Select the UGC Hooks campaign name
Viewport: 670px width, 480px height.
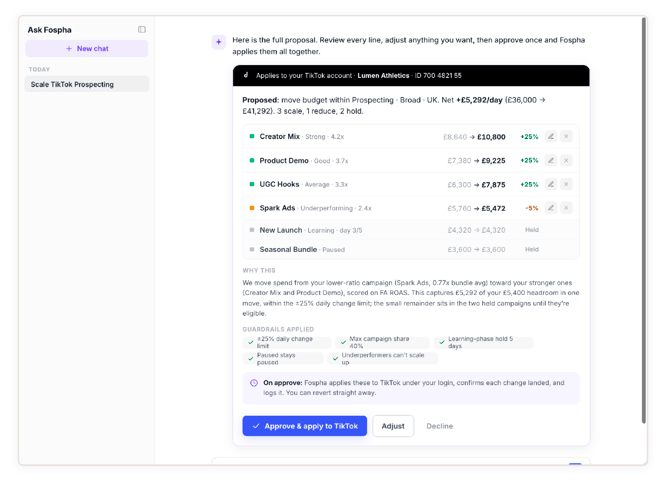click(x=279, y=184)
